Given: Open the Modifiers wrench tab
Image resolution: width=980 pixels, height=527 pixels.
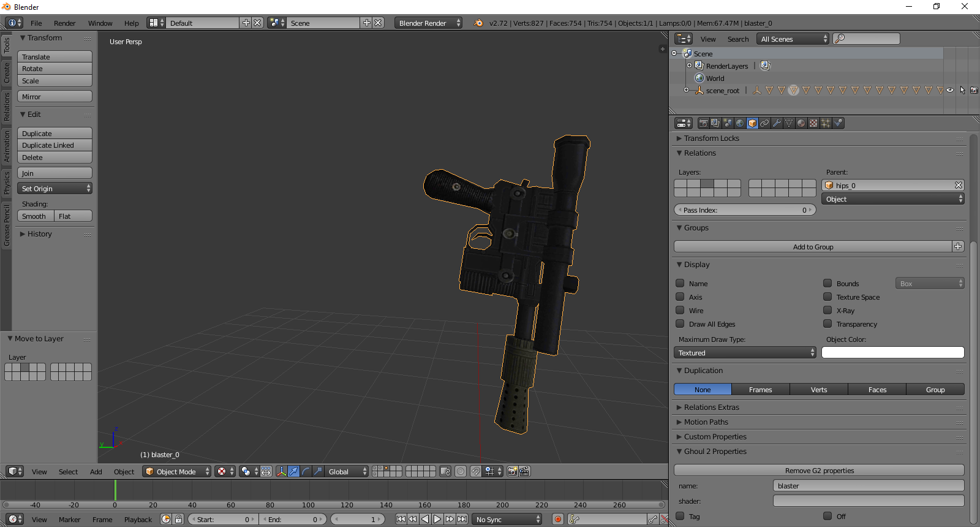Looking at the screenshot, I should click(x=777, y=123).
